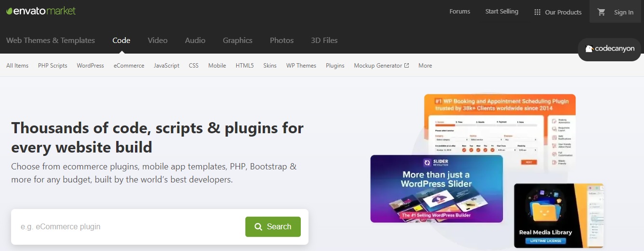Open the Skins category
This screenshot has width=644, height=251.
click(x=270, y=65)
